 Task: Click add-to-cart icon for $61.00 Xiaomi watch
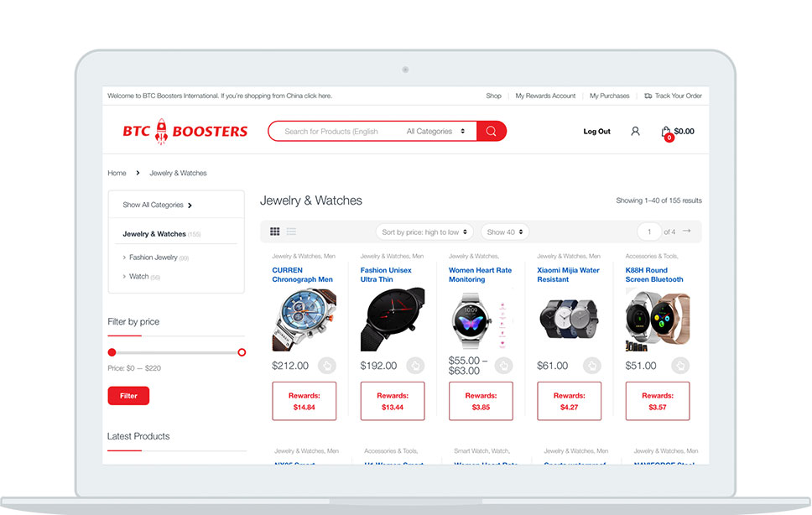[592, 366]
